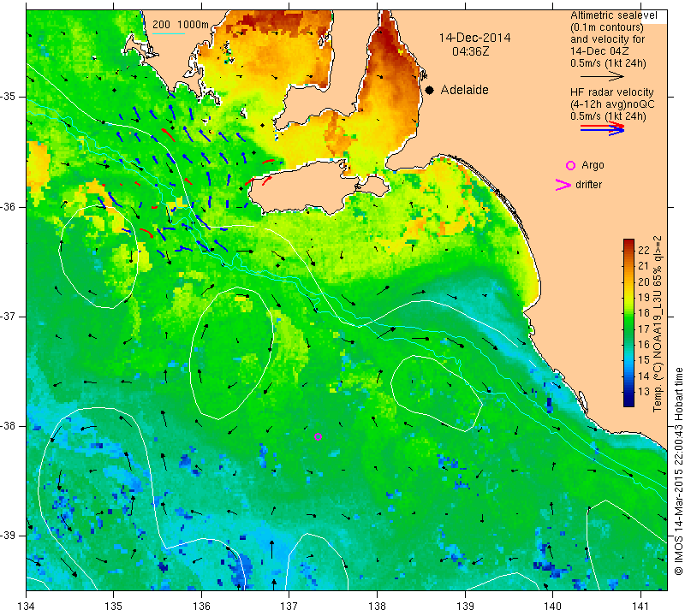Click the 'Argo' legend label

(x=593, y=165)
